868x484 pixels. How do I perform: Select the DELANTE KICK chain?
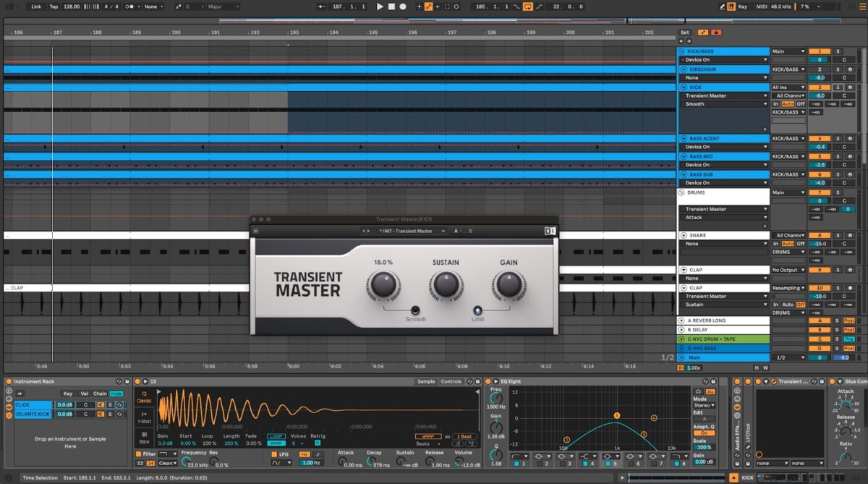tap(33, 414)
